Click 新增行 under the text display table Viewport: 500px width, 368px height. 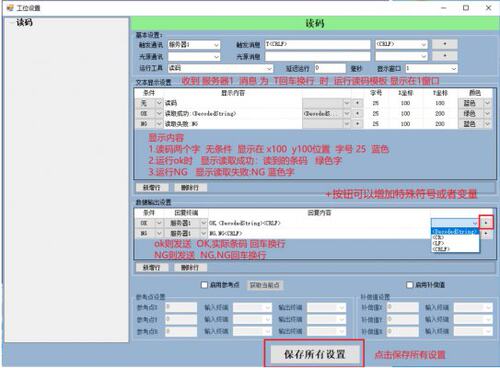pyautogui.click(x=151, y=188)
